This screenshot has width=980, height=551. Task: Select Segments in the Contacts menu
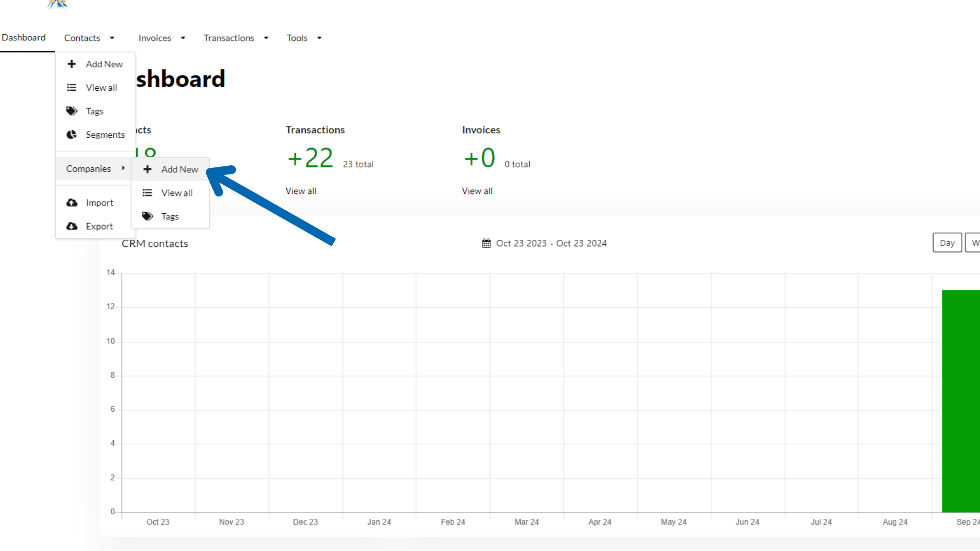click(x=105, y=135)
